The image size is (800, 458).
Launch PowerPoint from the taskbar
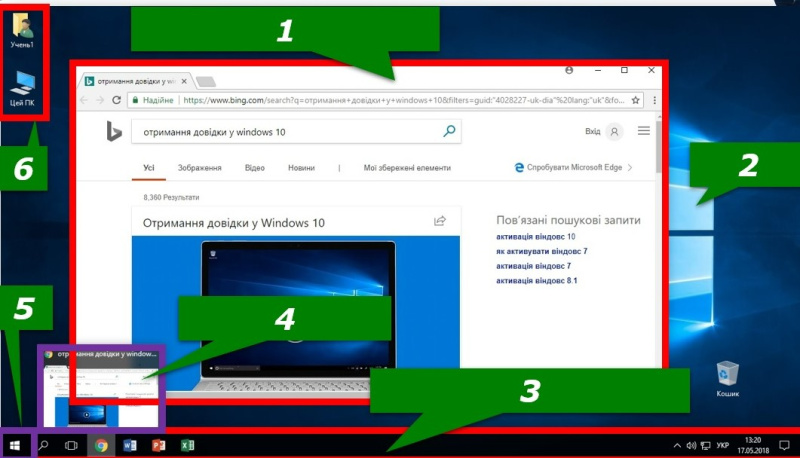[x=158, y=445]
